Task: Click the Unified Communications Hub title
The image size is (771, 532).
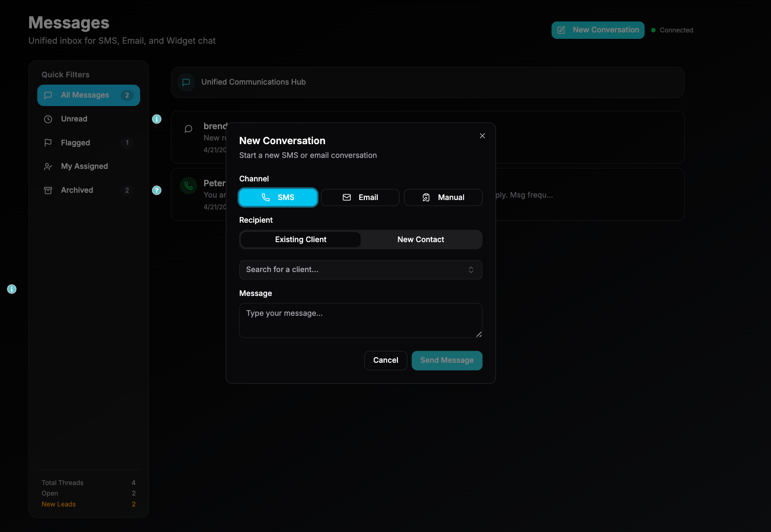Action: (x=253, y=82)
